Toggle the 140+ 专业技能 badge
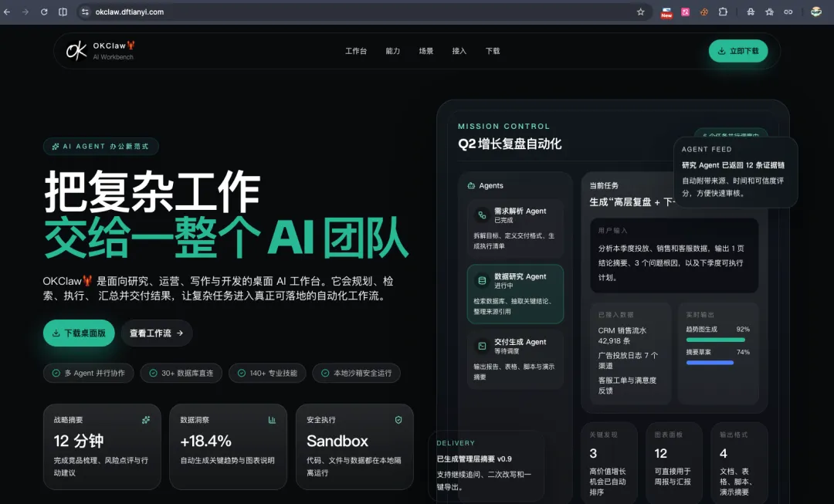 click(267, 373)
